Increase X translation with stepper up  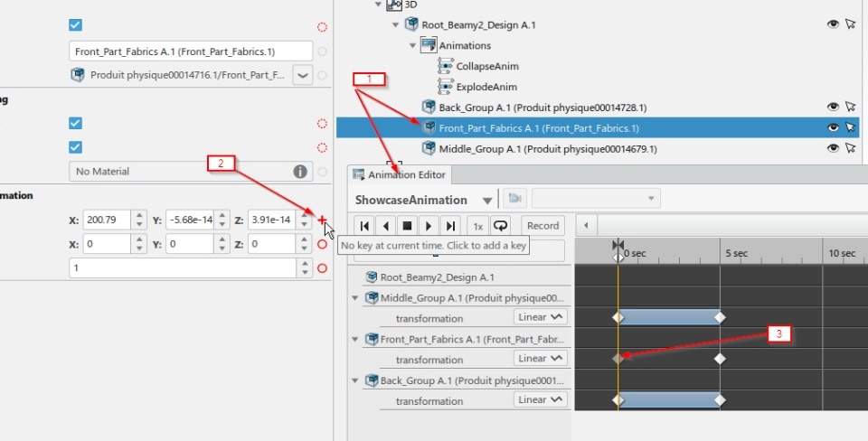139,216
